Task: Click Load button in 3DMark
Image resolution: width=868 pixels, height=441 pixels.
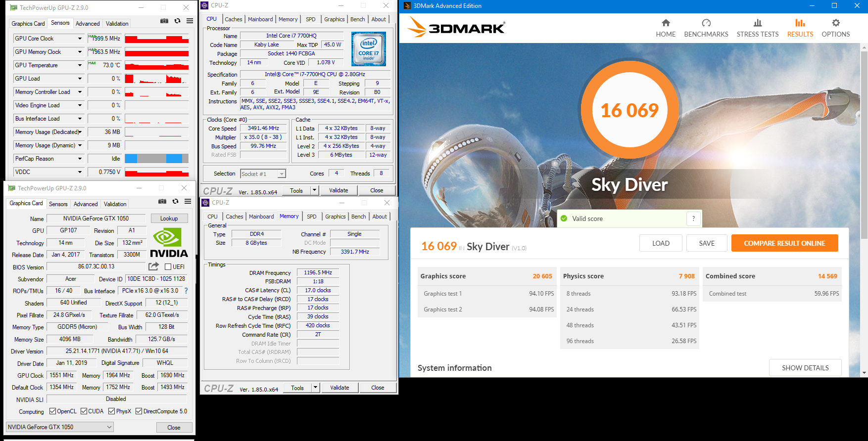Action: 661,243
